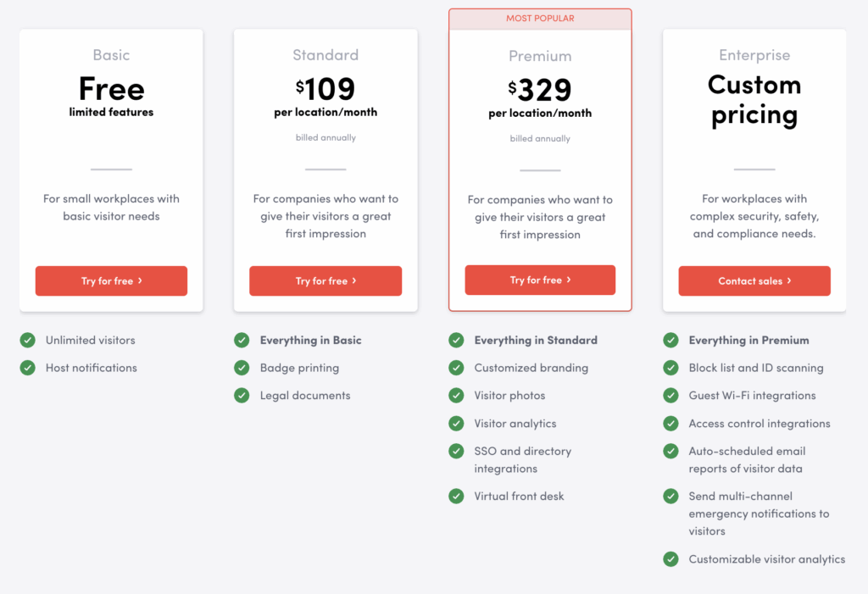
Task: Click the Most Popular banner above Premium
Action: click(540, 19)
